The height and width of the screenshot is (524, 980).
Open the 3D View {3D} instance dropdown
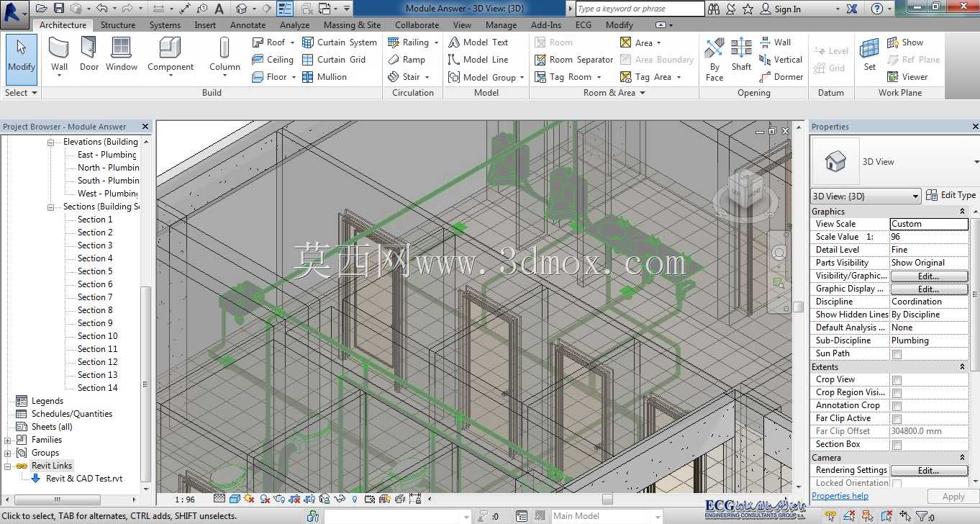coord(866,196)
